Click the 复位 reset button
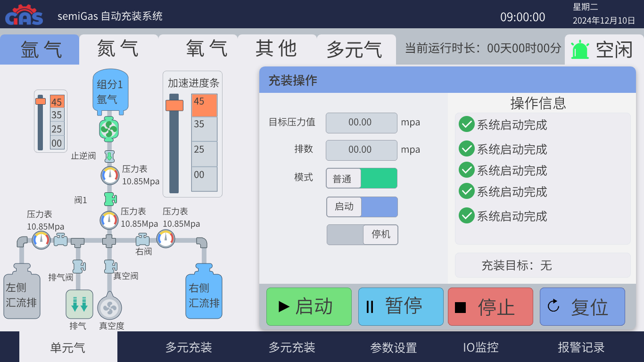Image resolution: width=644 pixels, height=362 pixels. coord(582,307)
